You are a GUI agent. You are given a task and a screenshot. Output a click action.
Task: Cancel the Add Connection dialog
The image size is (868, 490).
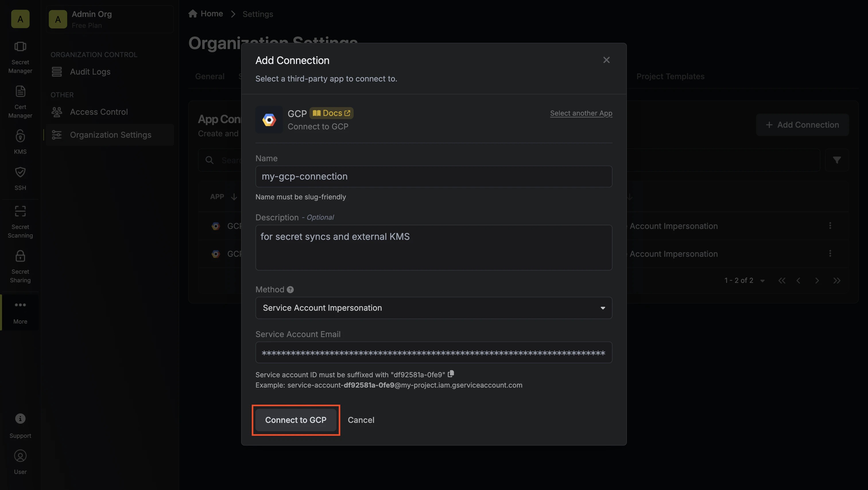(x=361, y=420)
